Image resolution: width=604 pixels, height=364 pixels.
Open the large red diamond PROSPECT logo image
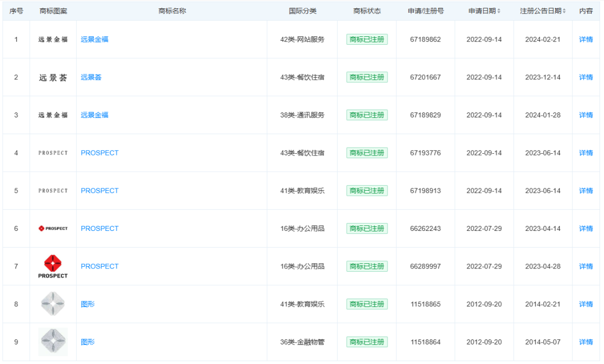coord(53,266)
